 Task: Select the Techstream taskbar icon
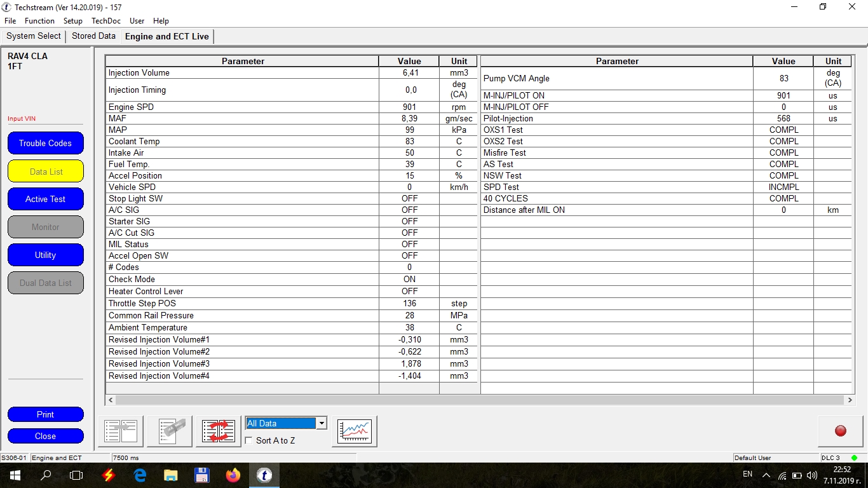[264, 475]
